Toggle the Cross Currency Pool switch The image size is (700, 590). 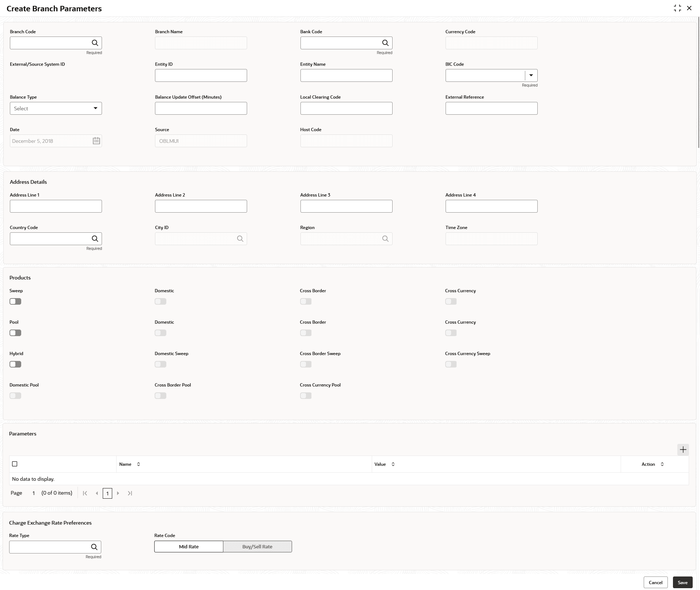tap(306, 396)
